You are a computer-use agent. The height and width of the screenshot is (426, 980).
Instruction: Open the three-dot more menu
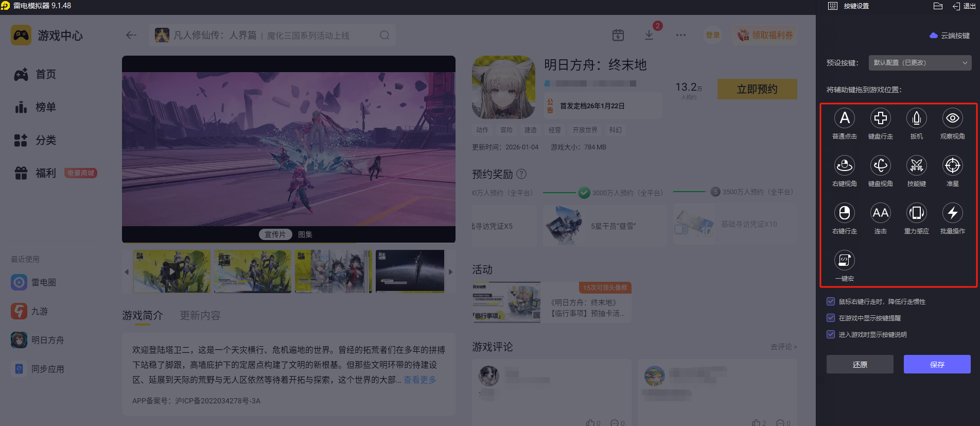click(681, 35)
